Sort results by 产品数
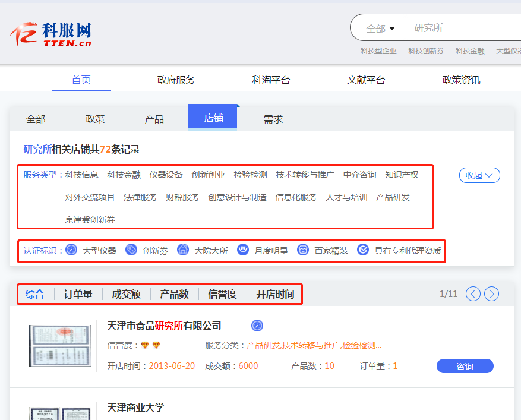 tap(175, 294)
